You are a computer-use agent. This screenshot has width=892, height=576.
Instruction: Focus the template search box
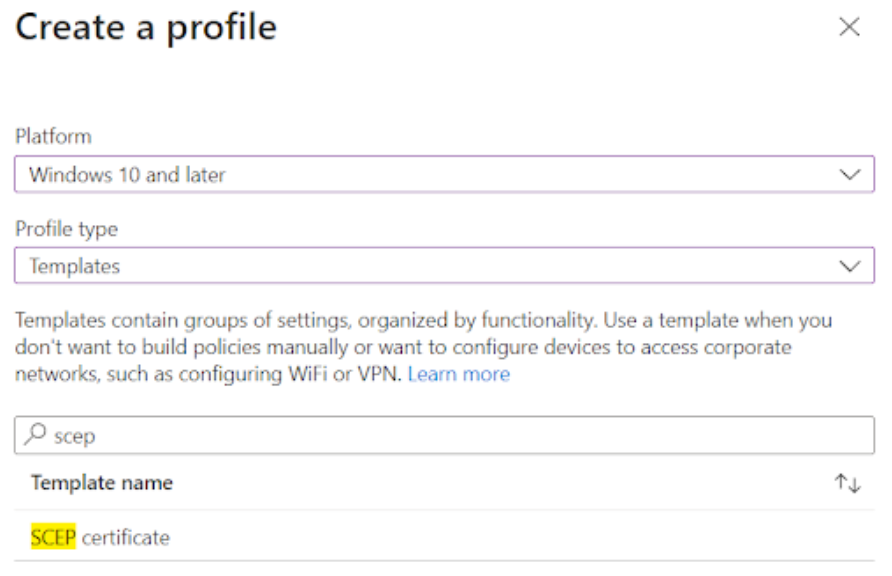[444, 435]
